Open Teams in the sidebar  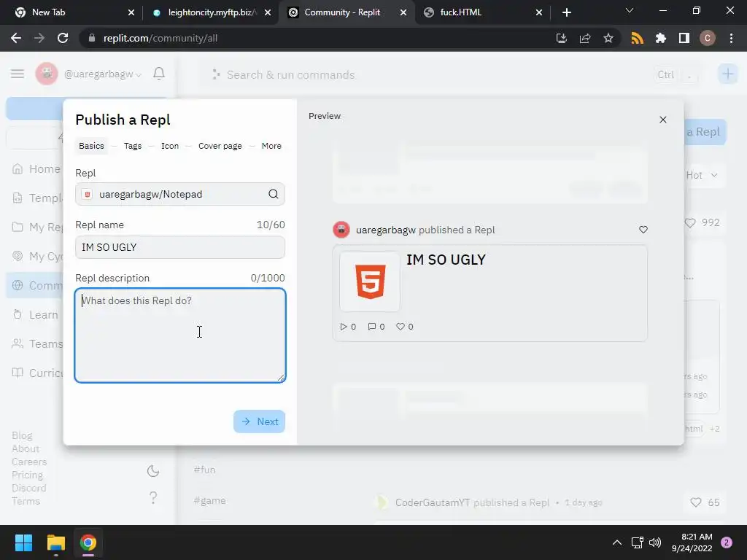tap(37, 344)
